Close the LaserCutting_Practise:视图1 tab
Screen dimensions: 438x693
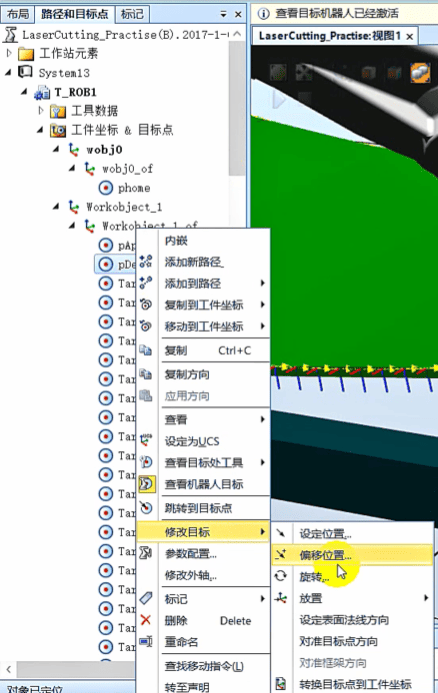tap(410, 37)
